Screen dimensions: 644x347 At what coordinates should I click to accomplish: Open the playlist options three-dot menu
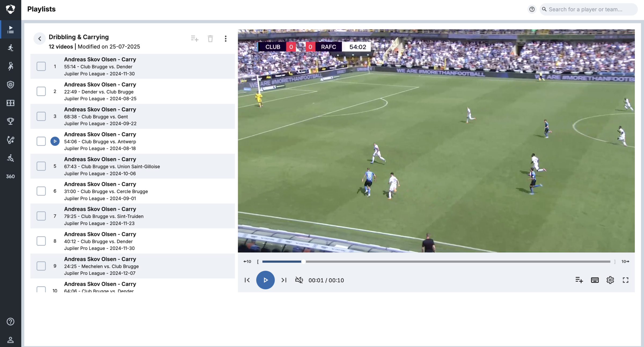coord(226,39)
